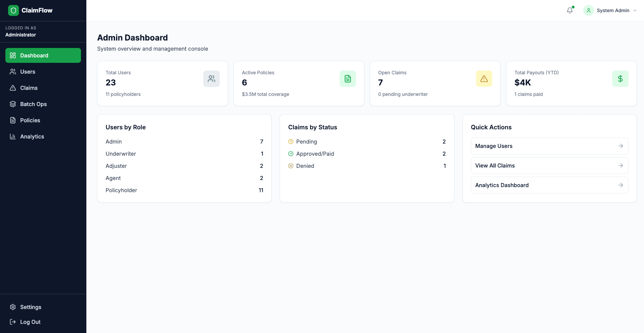Click the Pending clock status icon

pyautogui.click(x=291, y=142)
